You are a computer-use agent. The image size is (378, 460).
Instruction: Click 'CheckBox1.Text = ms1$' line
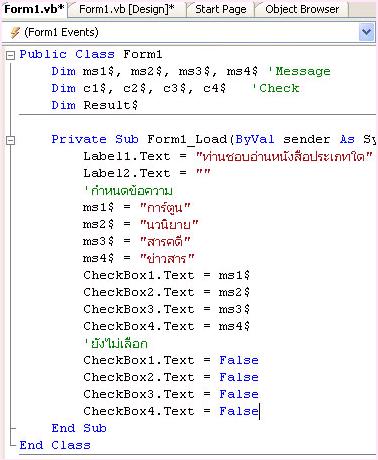tap(167, 275)
